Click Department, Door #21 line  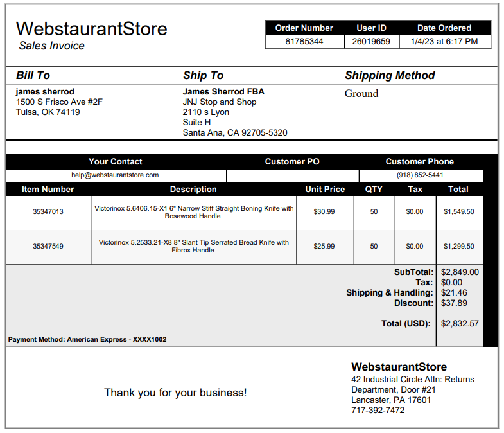(x=394, y=390)
